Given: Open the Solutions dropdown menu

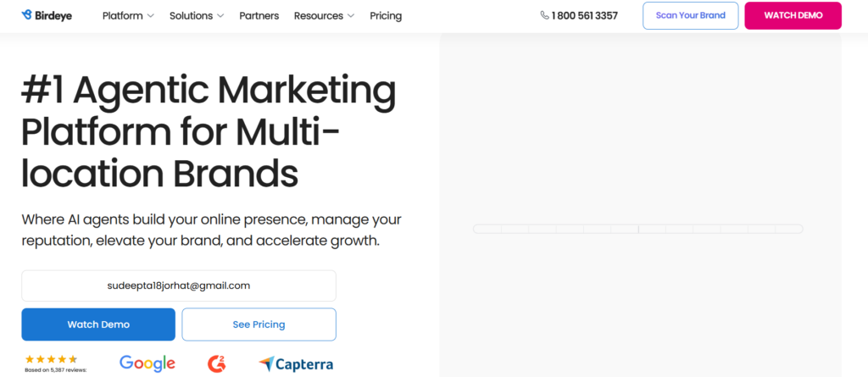Looking at the screenshot, I should [197, 16].
